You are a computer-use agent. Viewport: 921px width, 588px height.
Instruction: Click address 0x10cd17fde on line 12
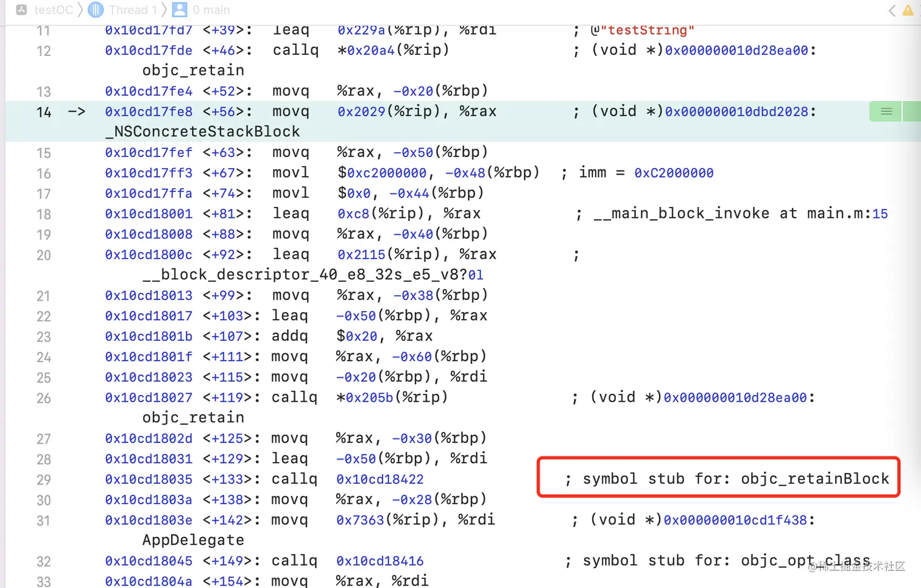[x=149, y=51]
